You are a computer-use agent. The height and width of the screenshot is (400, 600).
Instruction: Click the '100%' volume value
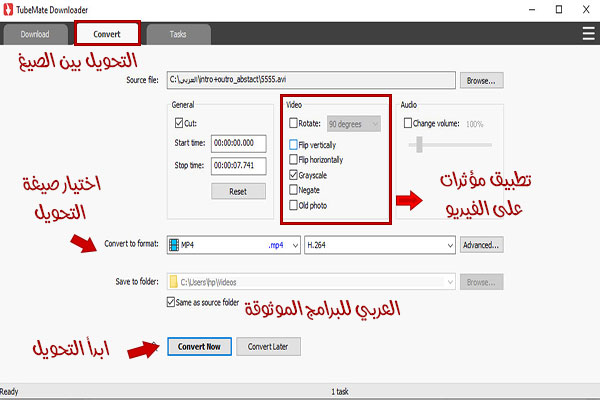(x=474, y=124)
